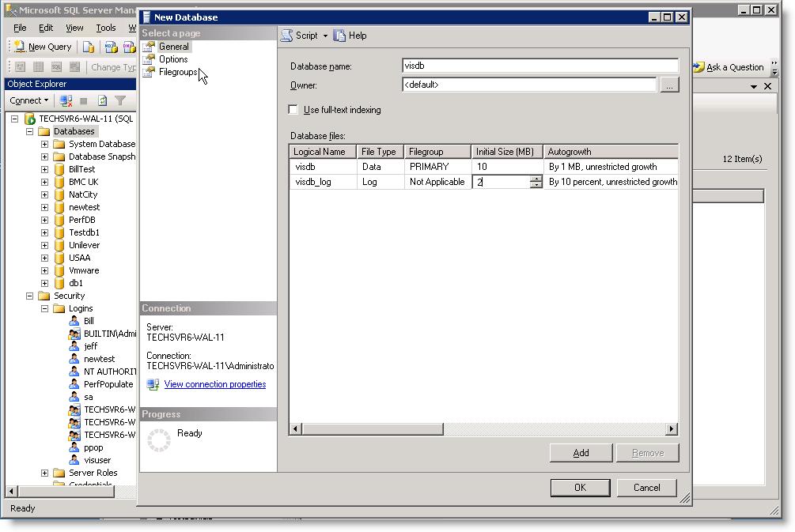The width and height of the screenshot is (795, 532).
Task: Open the File menu
Action: coord(20,28)
